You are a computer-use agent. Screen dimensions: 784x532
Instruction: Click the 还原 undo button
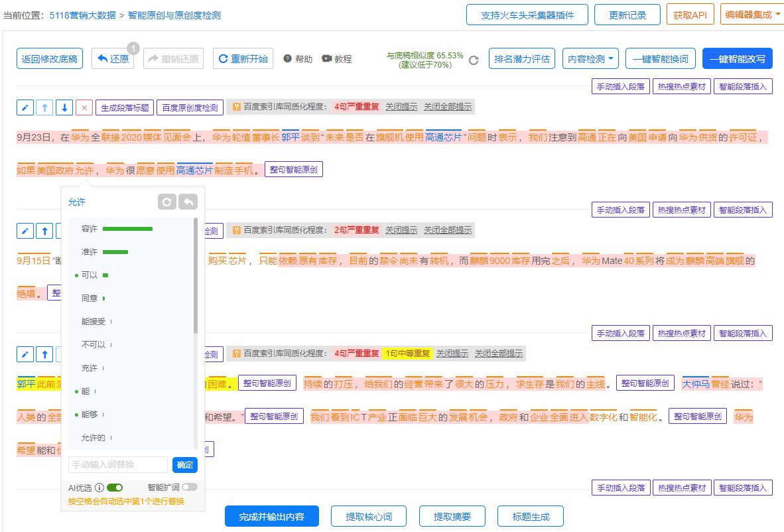coord(113,58)
